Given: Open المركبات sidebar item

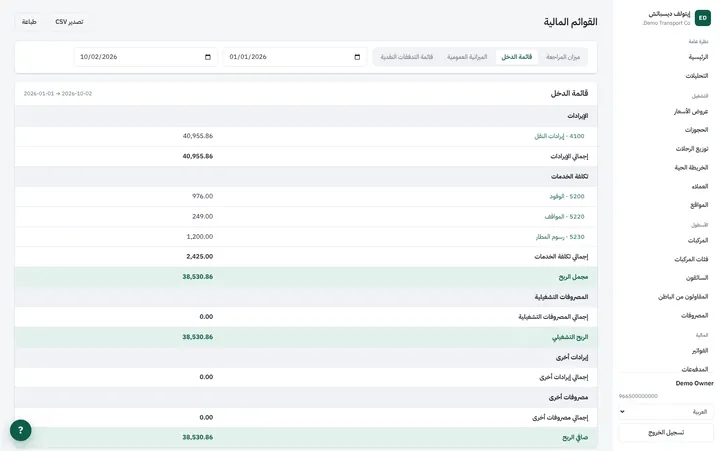Looking at the screenshot, I should (698, 241).
